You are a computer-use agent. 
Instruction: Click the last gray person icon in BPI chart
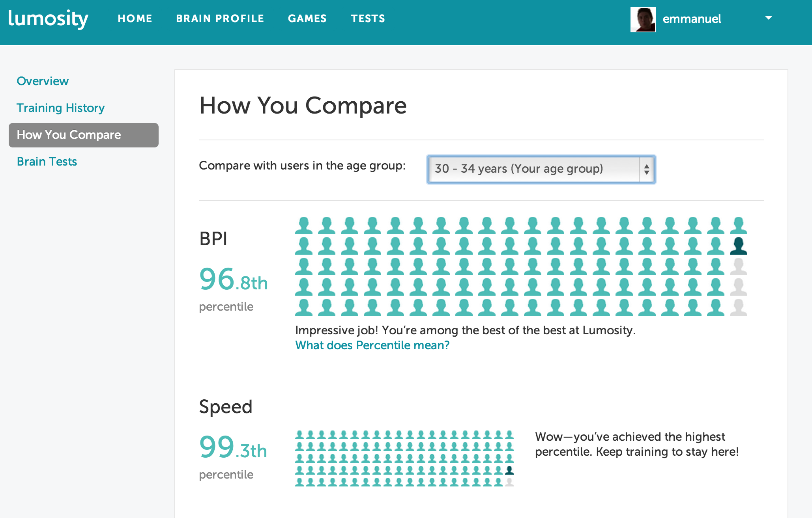[738, 307]
